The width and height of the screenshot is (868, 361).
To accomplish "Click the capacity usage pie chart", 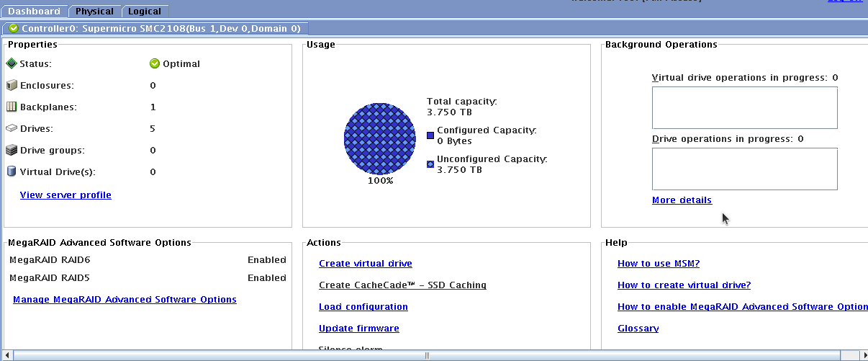I will (x=380, y=138).
